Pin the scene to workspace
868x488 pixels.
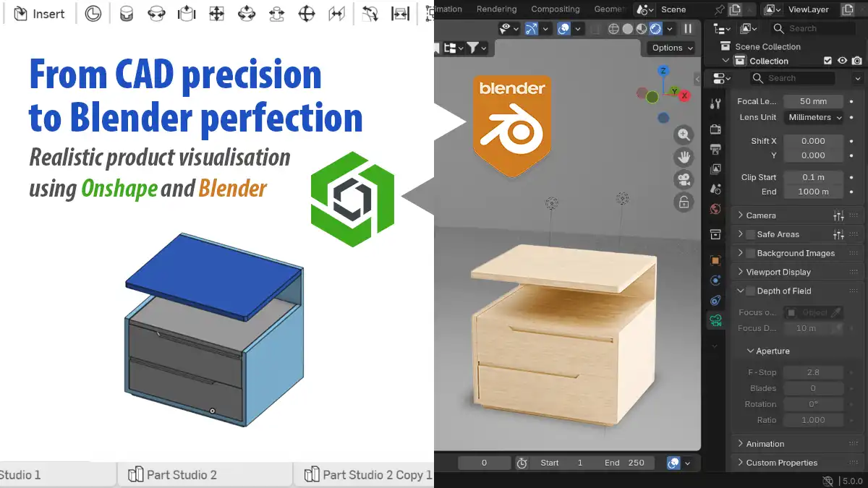(719, 9)
